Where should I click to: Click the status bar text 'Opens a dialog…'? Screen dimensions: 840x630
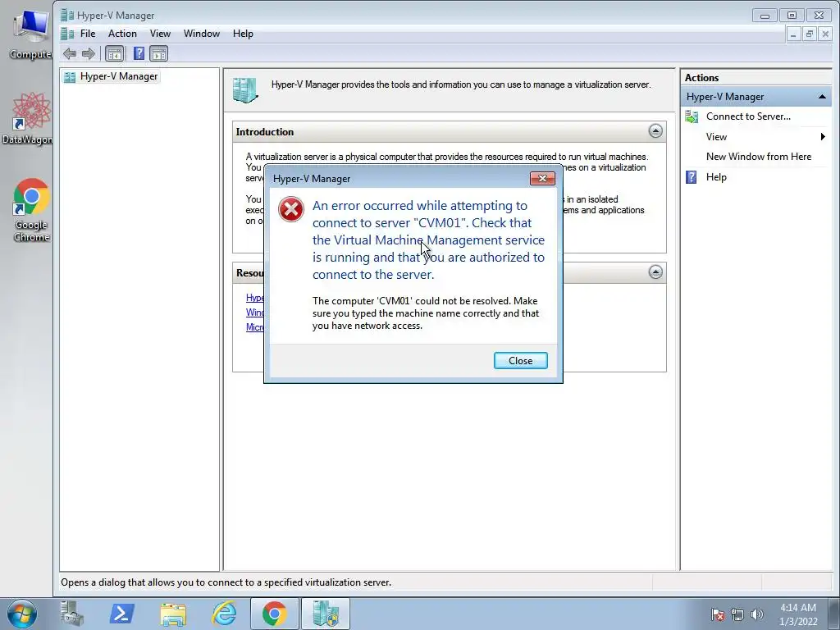pos(226,582)
